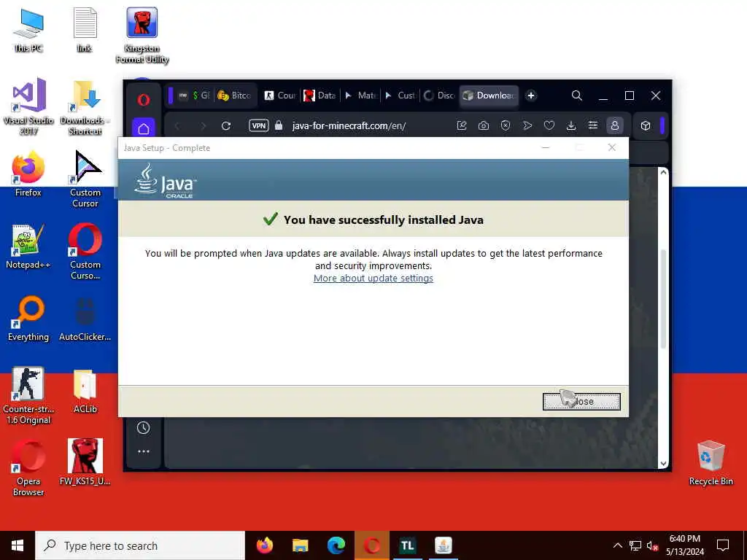Reload the page in Opera

226,125
